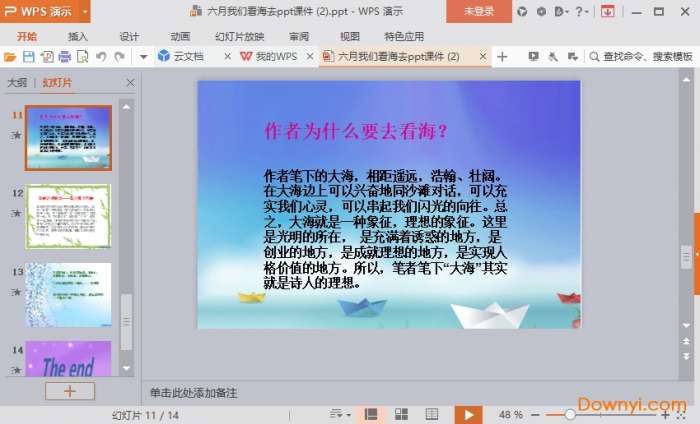Switch to the 大纲 outline pane tab
The image size is (700, 424).
(x=17, y=83)
